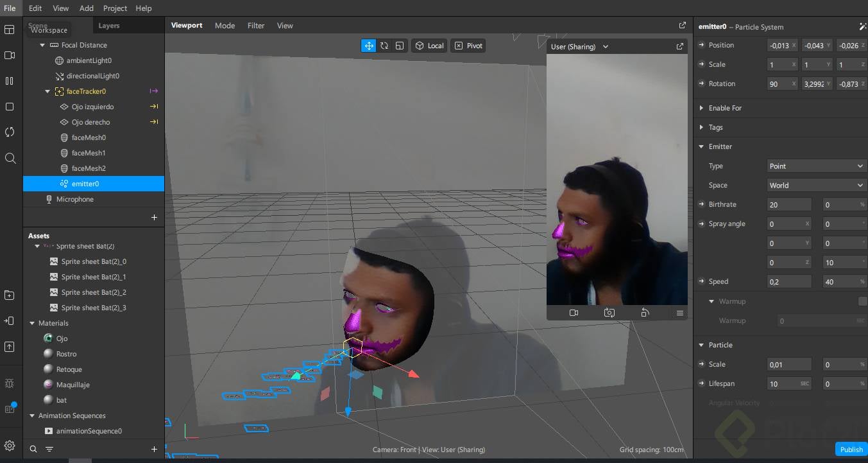The height and width of the screenshot is (463, 868).
Task: Click the patch arrow beside Birthrate property
Action: (x=701, y=204)
